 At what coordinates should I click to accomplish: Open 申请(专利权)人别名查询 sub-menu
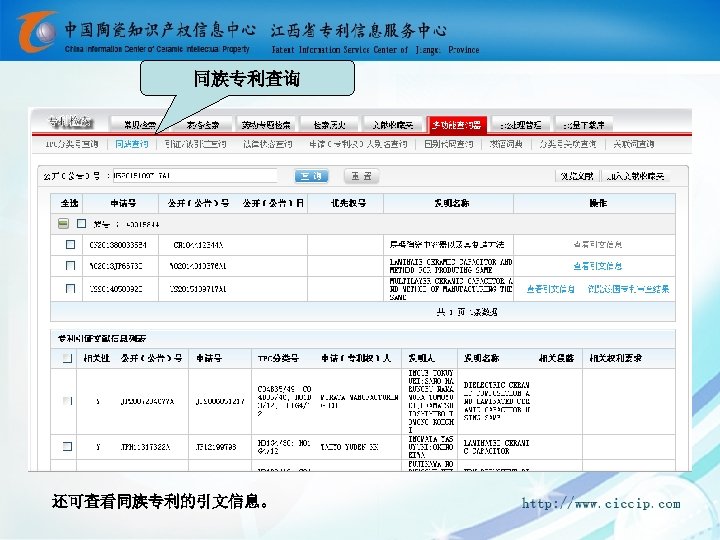pos(358,144)
